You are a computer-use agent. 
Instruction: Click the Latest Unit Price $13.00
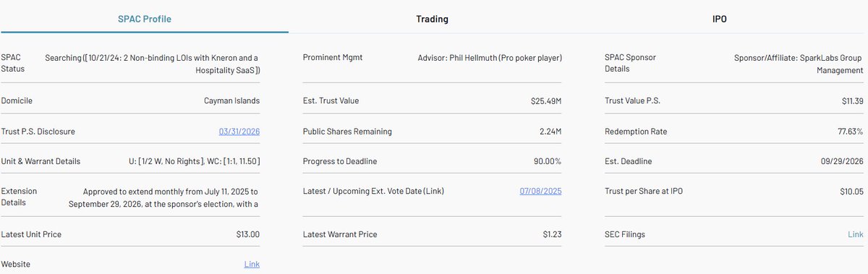248,234
